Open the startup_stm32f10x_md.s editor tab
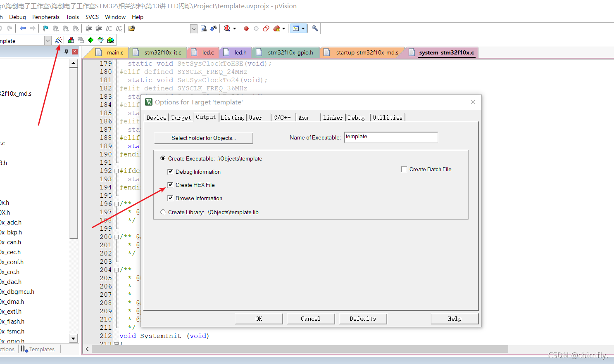 point(362,52)
